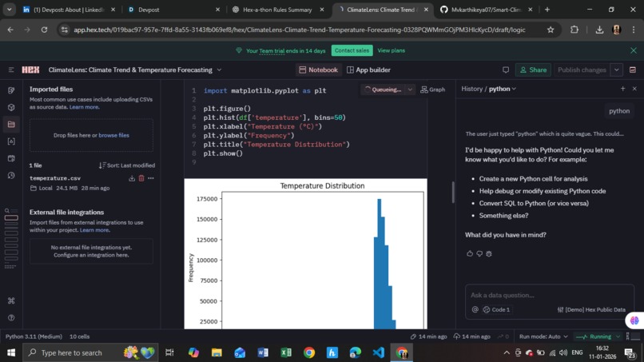Open View plans link
This screenshot has height=362, width=644.
click(x=391, y=50)
